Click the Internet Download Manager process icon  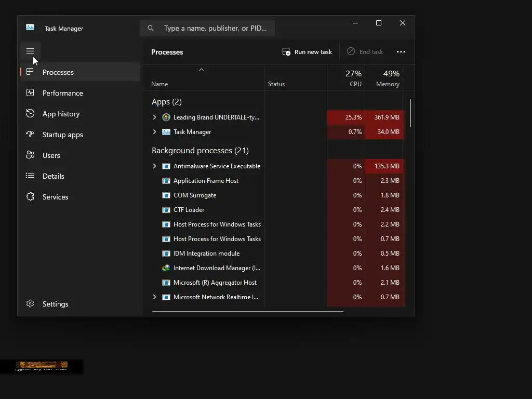pos(166,268)
